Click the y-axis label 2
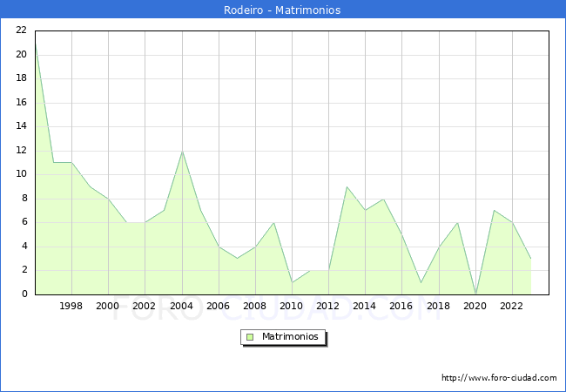Image resolution: width=566 pixels, height=392 pixels. [24, 270]
